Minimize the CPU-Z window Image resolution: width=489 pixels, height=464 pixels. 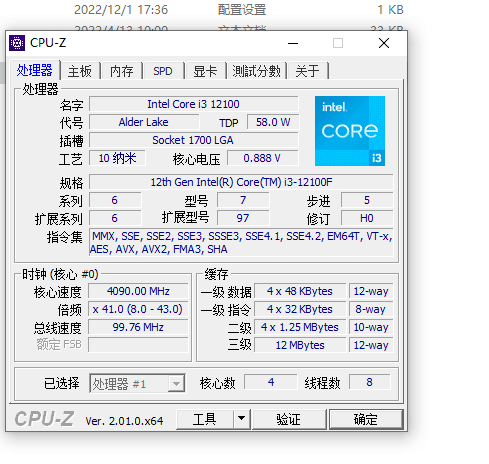(x=293, y=43)
